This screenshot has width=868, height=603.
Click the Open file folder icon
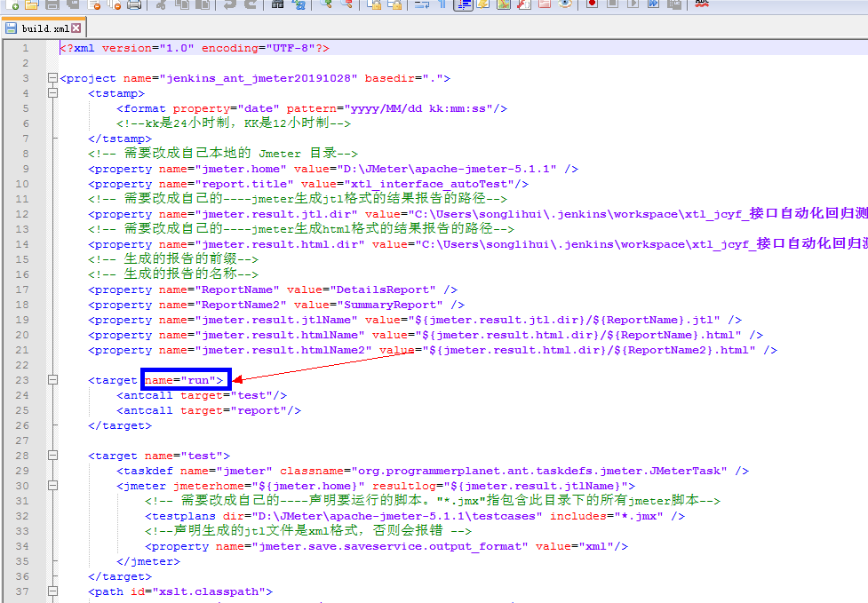pyautogui.click(x=32, y=4)
